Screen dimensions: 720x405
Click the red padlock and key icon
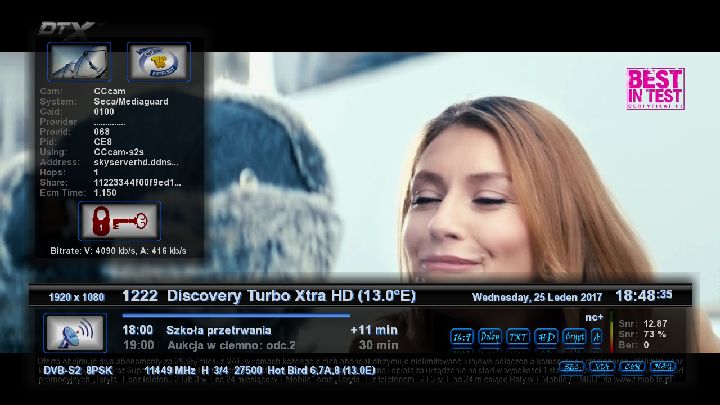tap(120, 220)
